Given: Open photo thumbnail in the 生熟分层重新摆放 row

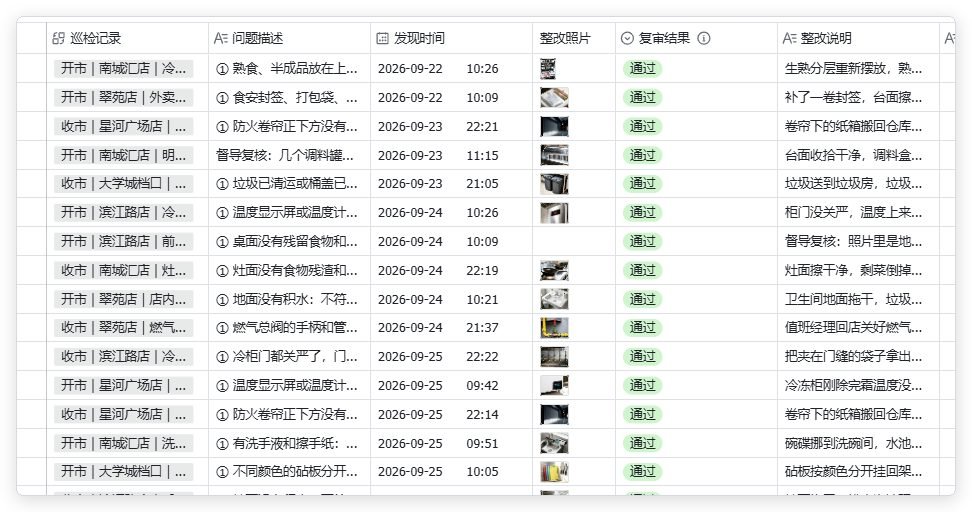Looking at the screenshot, I should point(548,69).
